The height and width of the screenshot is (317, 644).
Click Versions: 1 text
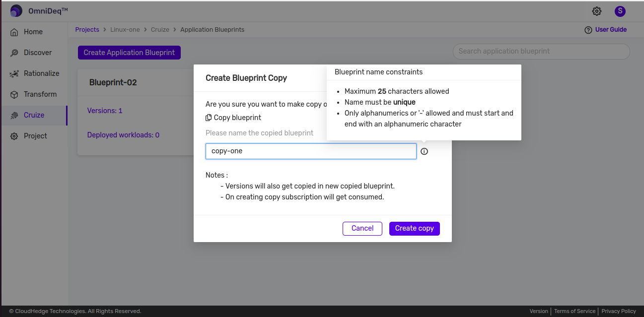tap(105, 111)
